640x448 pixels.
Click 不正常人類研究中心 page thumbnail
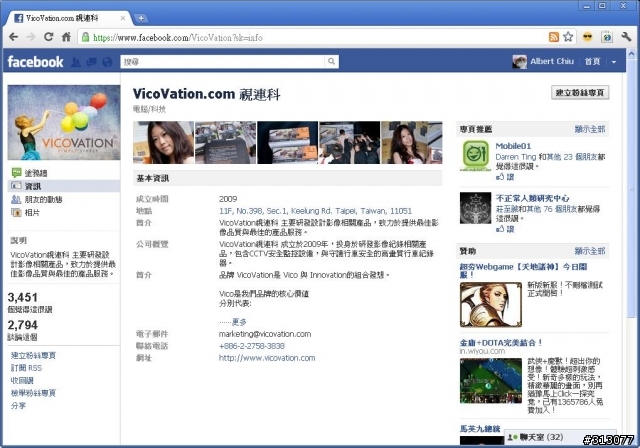(476, 208)
